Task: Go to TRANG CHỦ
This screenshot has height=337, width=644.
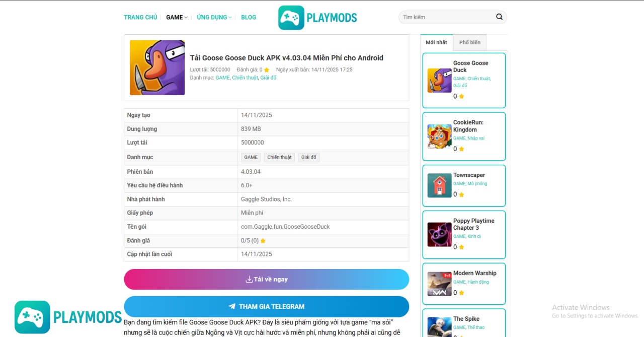Action: coord(140,17)
